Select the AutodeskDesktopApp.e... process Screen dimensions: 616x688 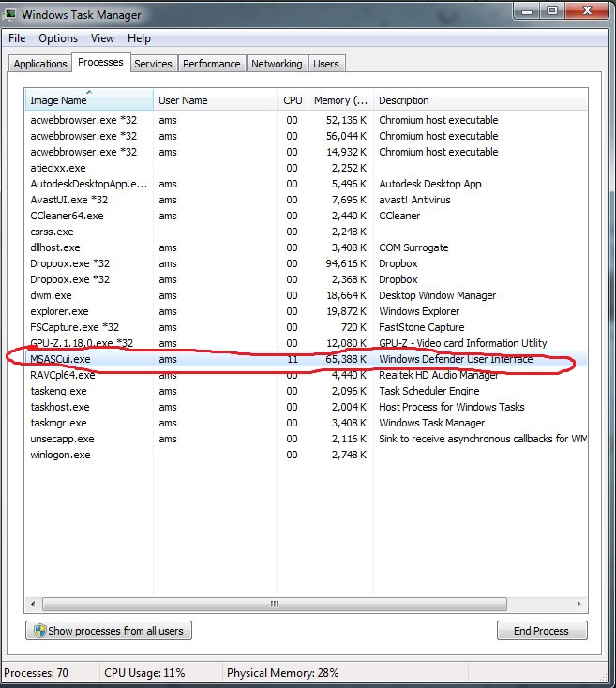[x=306, y=184]
